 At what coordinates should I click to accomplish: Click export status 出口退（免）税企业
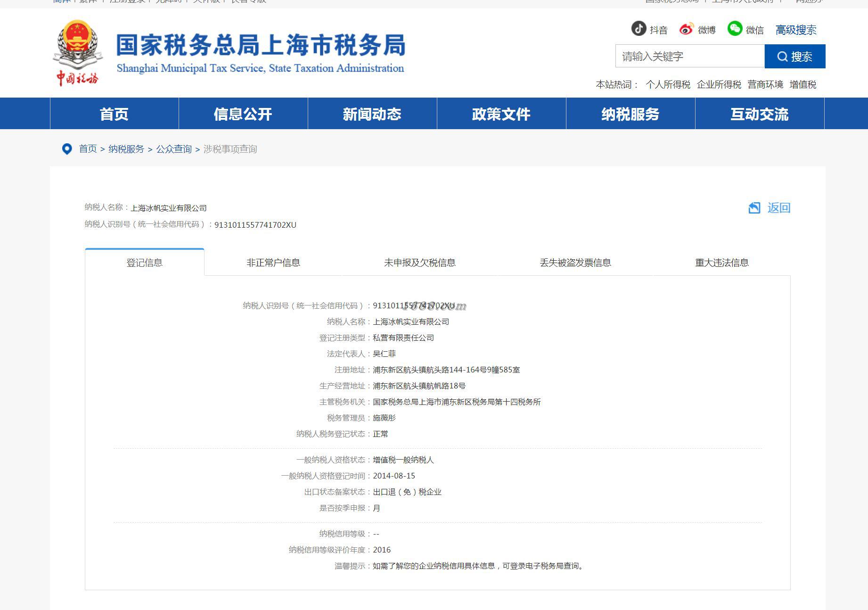pos(407,492)
